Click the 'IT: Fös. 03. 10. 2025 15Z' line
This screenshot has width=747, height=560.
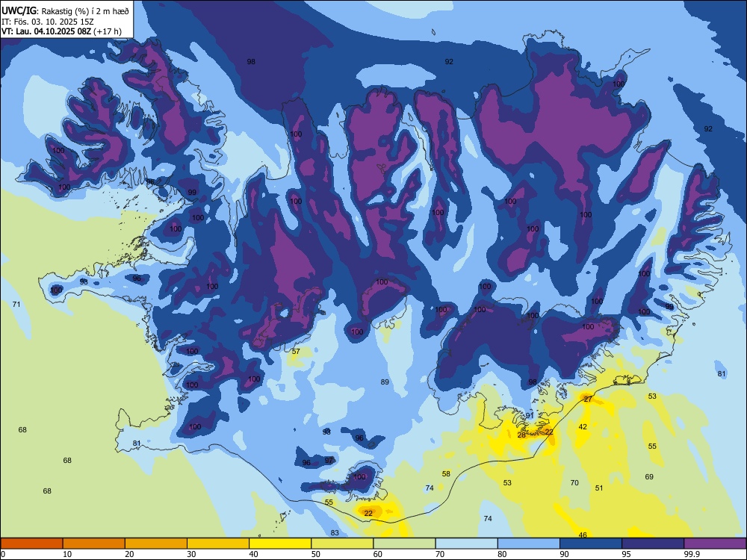(48, 22)
